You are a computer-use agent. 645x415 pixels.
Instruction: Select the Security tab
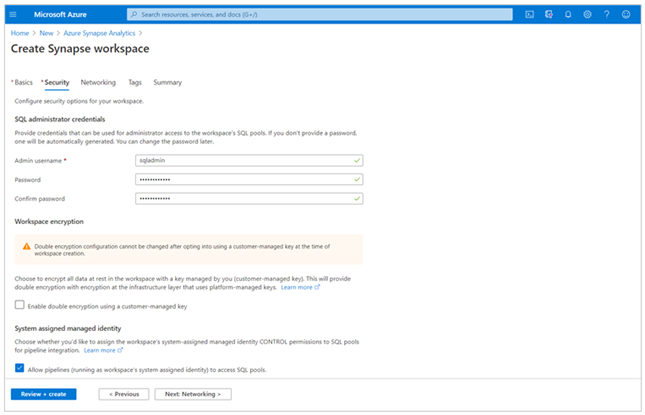[57, 82]
